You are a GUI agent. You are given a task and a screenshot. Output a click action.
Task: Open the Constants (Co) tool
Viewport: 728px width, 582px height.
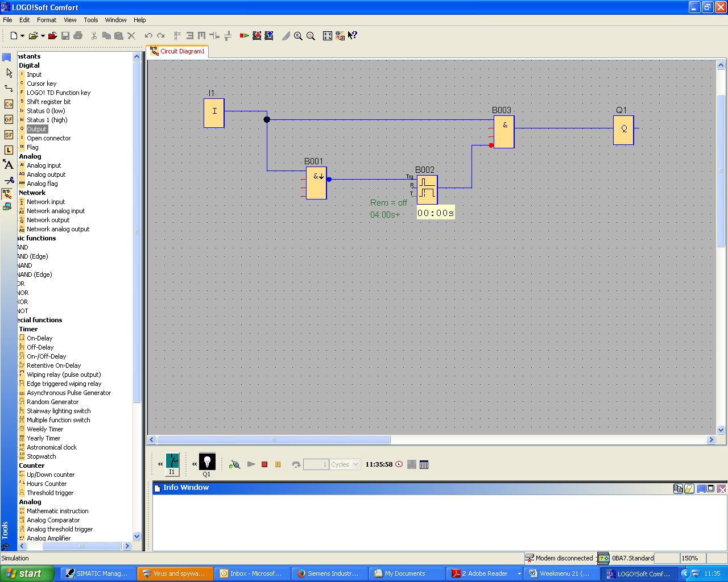(9, 104)
